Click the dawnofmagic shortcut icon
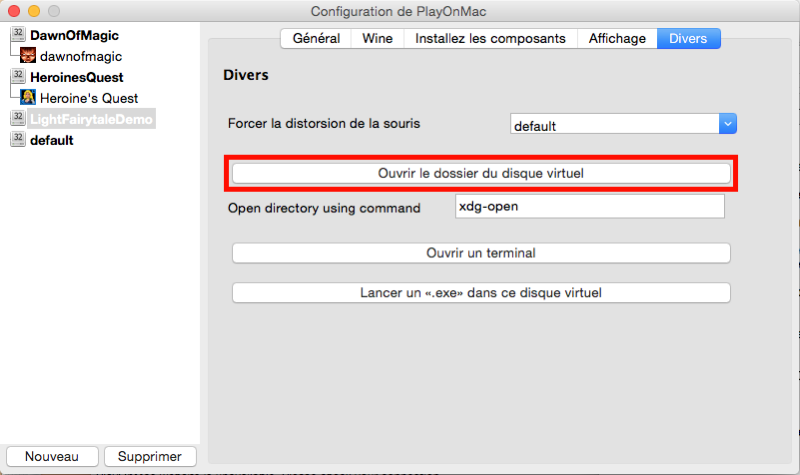This screenshot has width=800, height=475. point(28,55)
